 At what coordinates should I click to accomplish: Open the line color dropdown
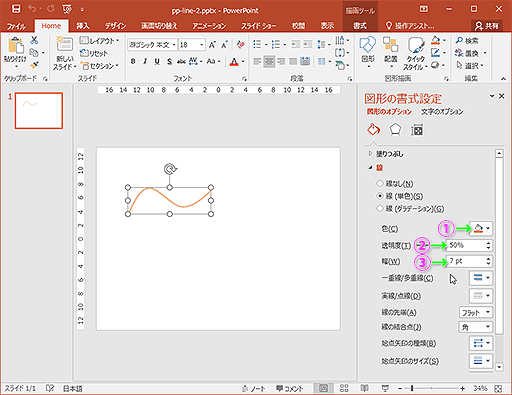(x=481, y=228)
